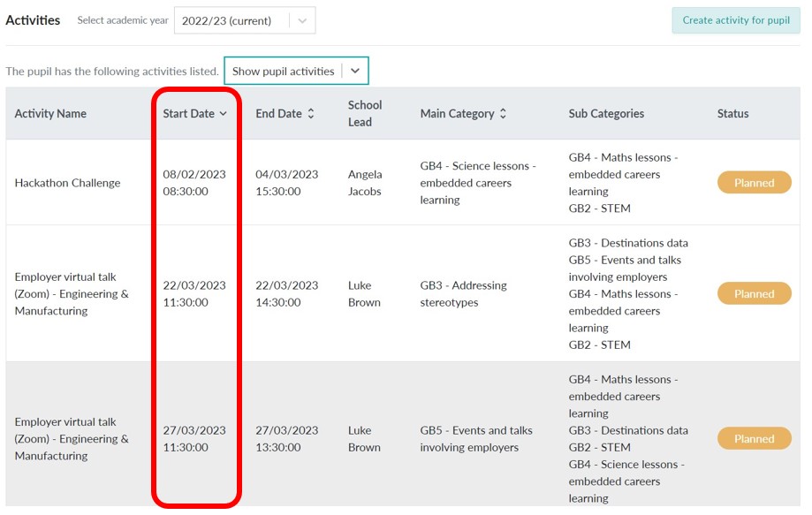812x515 pixels.
Task: Click the sort icon next to End Date
Action: tap(311, 114)
